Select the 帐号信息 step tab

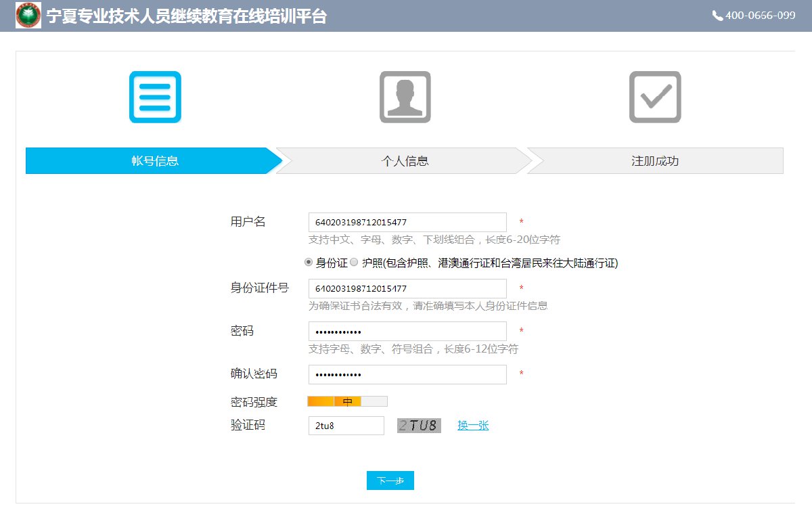pyautogui.click(x=154, y=161)
